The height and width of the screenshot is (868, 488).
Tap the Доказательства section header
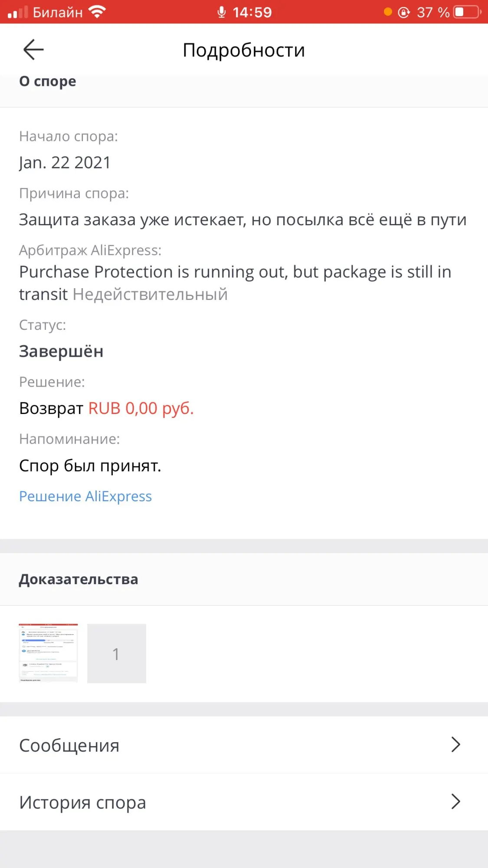tap(79, 579)
